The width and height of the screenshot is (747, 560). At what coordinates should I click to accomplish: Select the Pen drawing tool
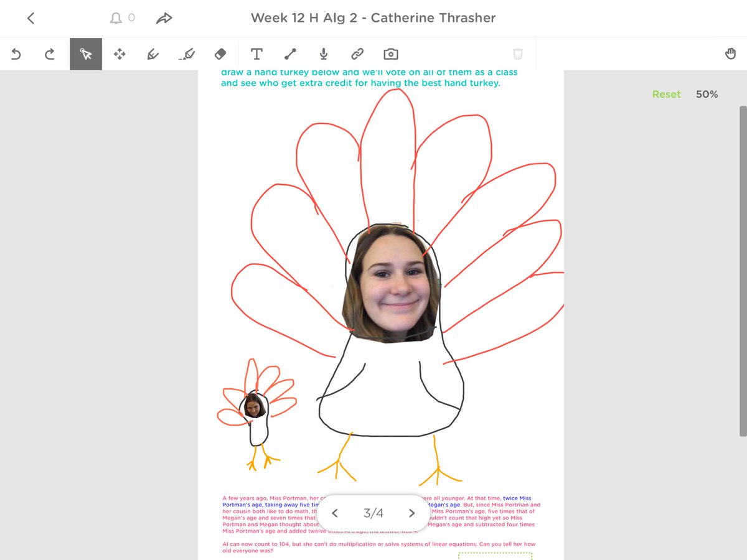(x=153, y=54)
